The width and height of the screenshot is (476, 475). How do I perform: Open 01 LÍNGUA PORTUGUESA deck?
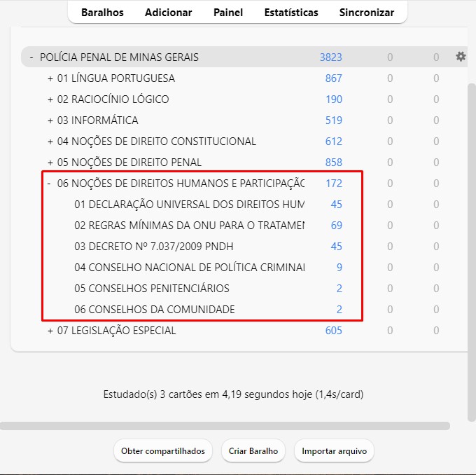[116, 78]
